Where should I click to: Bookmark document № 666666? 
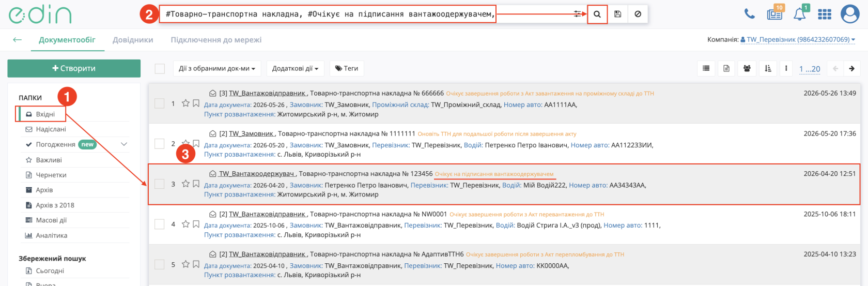pos(196,103)
